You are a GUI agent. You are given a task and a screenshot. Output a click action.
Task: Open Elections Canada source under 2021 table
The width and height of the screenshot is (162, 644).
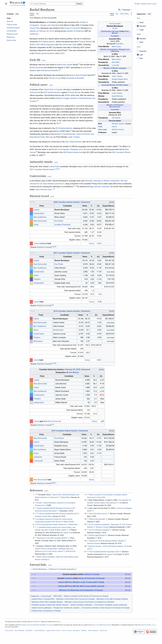pos(44,305)
